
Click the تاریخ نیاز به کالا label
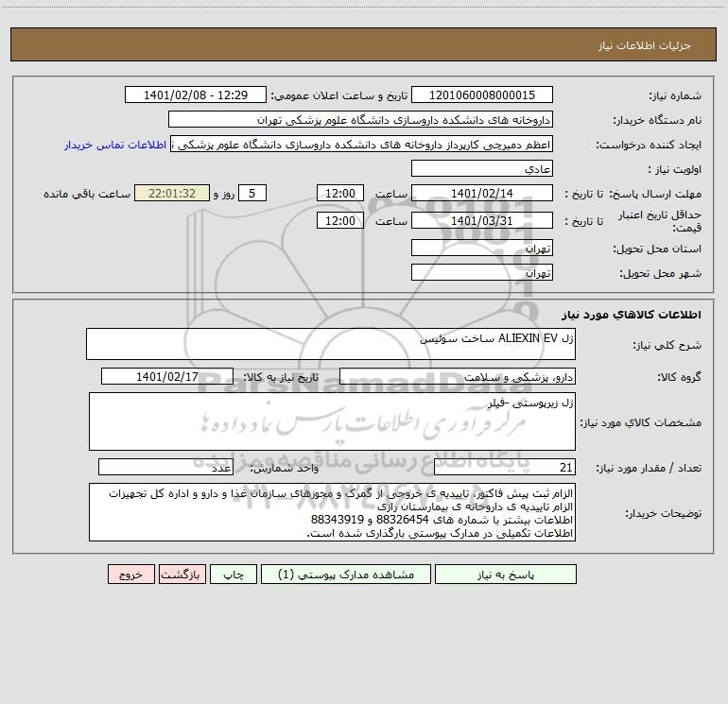pyautogui.click(x=282, y=378)
